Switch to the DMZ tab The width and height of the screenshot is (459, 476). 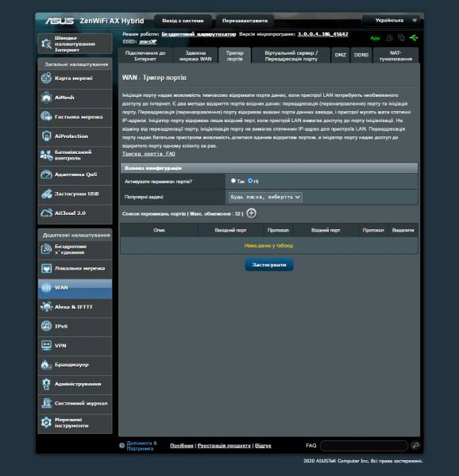(340, 56)
